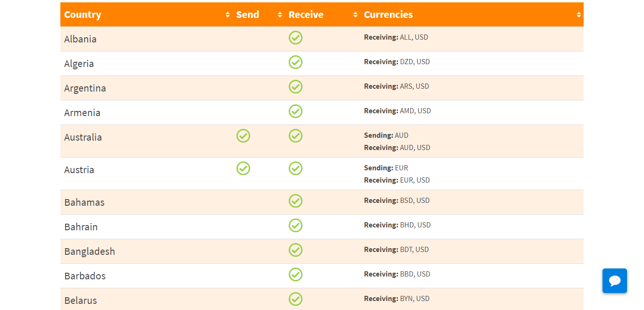The width and height of the screenshot is (644, 310).
Task: Click Austria's Receive checkmark icon
Action: 296,168
